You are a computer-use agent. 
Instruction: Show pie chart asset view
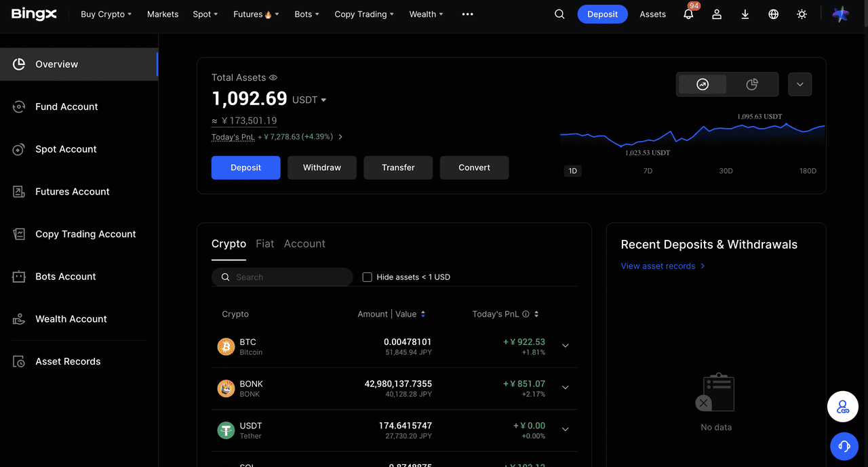coord(752,85)
